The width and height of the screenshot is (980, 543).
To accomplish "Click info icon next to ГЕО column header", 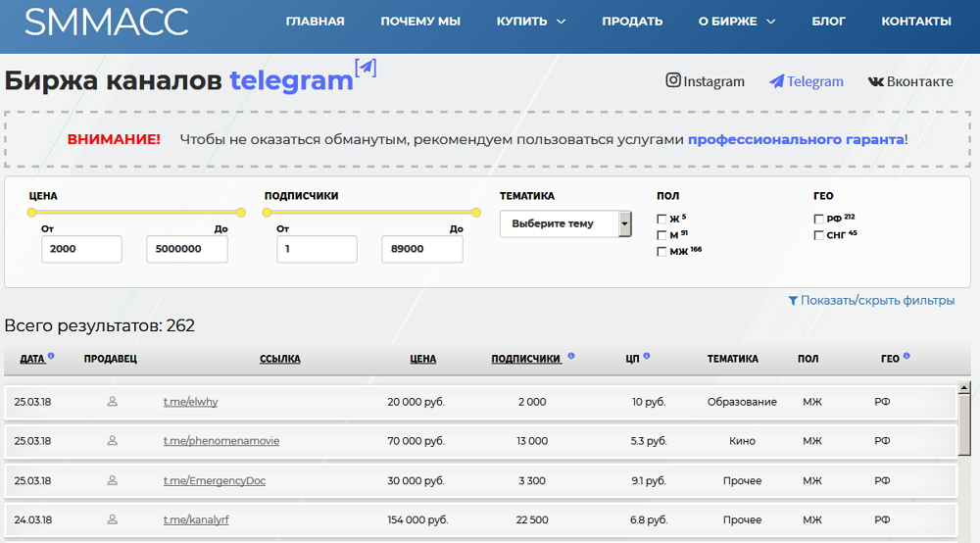I will pyautogui.click(x=906, y=356).
